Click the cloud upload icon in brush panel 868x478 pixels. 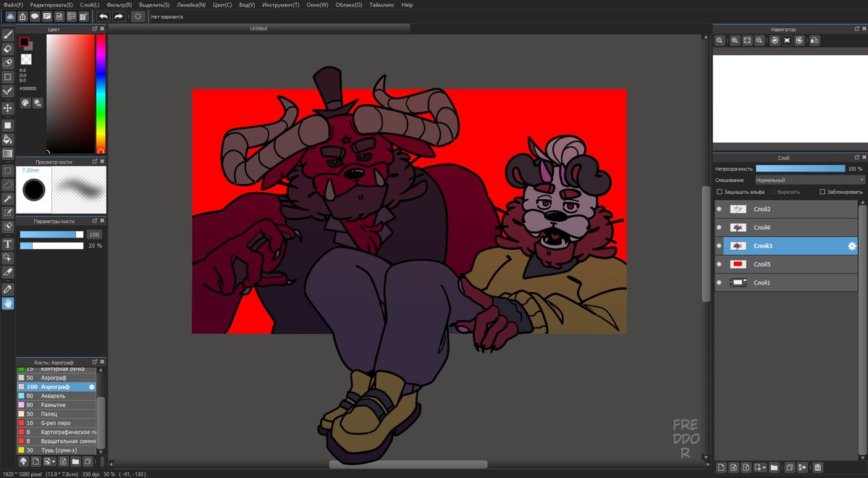(x=23, y=461)
